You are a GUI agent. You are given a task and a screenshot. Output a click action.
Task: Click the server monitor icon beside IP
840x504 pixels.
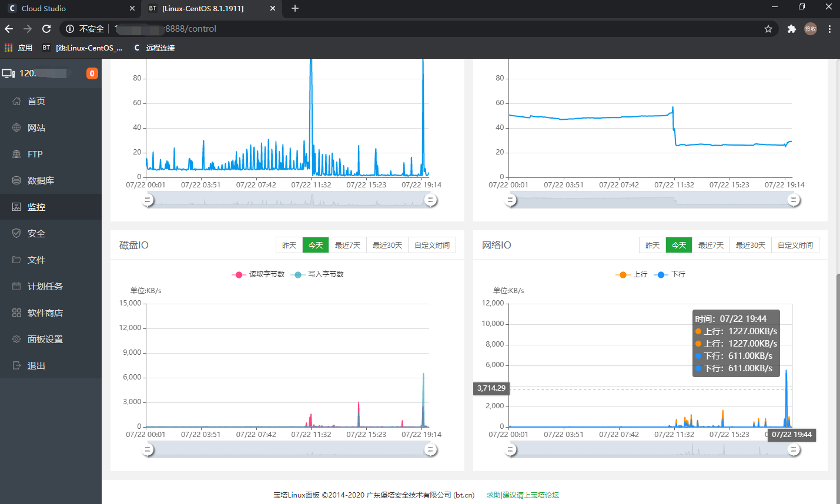click(8, 73)
